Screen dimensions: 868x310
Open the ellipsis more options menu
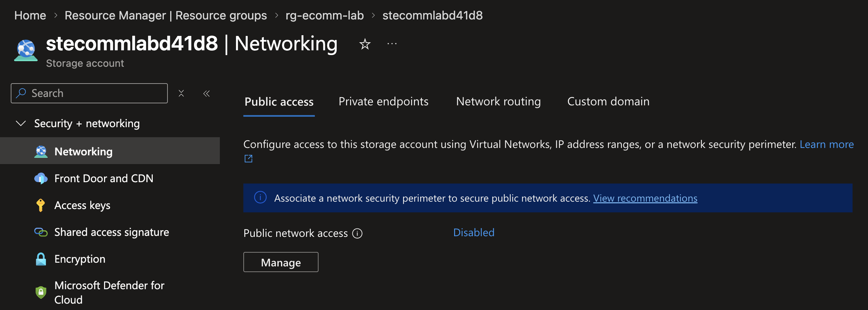pos(392,44)
